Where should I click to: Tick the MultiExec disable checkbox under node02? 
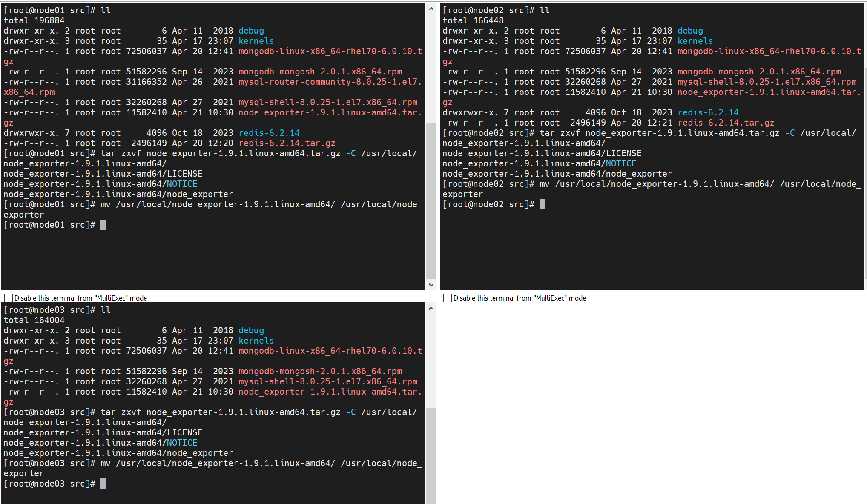[x=447, y=298]
